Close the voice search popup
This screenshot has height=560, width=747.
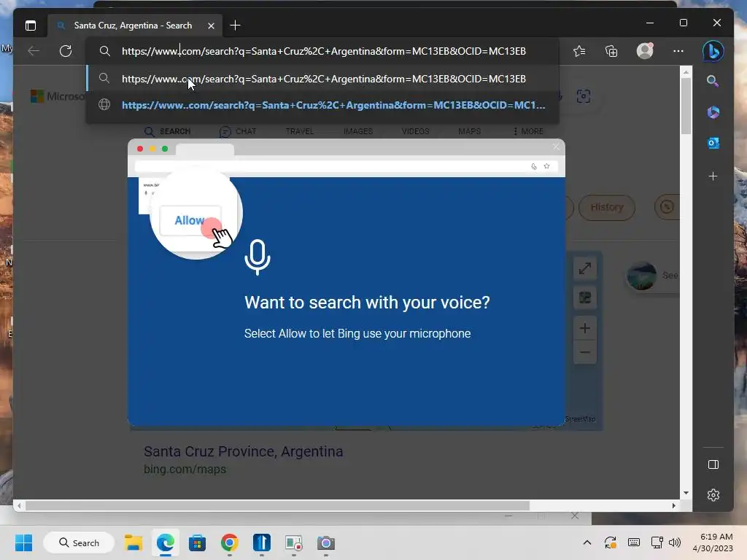556,147
